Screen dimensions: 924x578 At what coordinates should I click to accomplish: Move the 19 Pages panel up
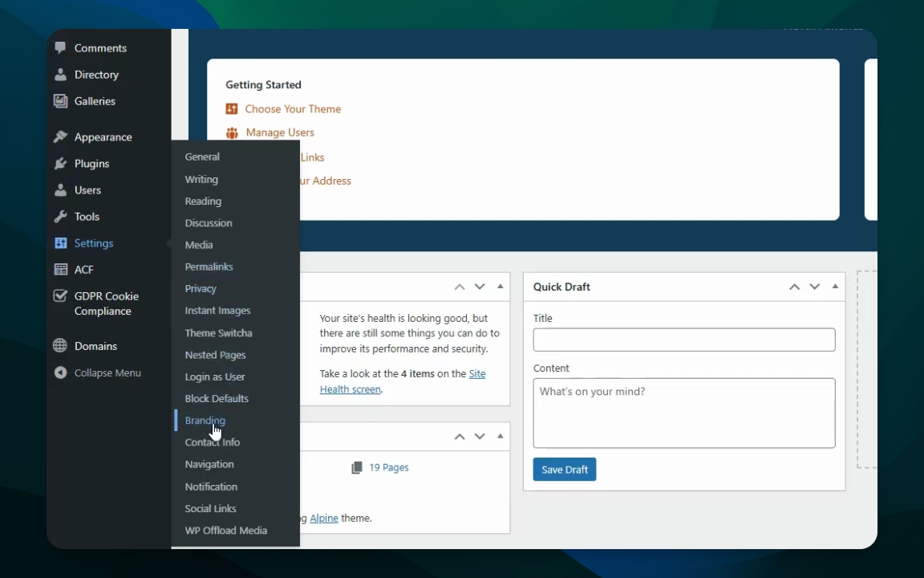[x=460, y=437]
